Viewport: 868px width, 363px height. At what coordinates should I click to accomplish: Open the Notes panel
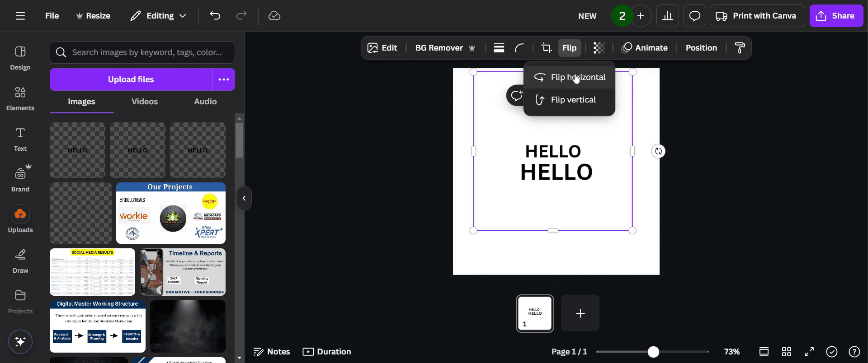coord(272,352)
